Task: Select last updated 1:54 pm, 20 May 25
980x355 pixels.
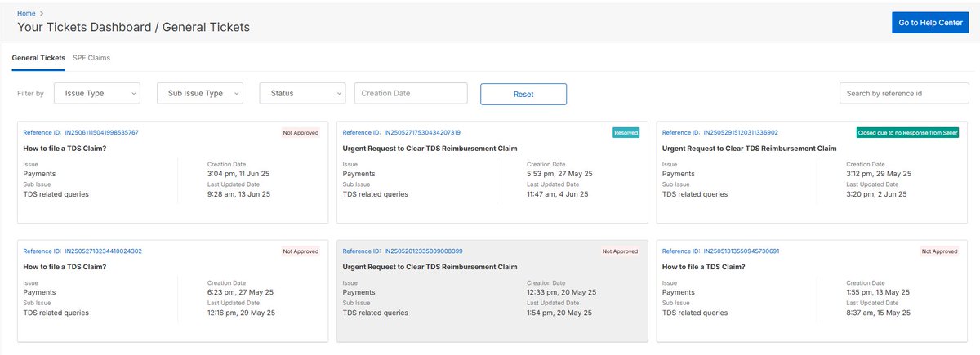Action: [559, 313]
